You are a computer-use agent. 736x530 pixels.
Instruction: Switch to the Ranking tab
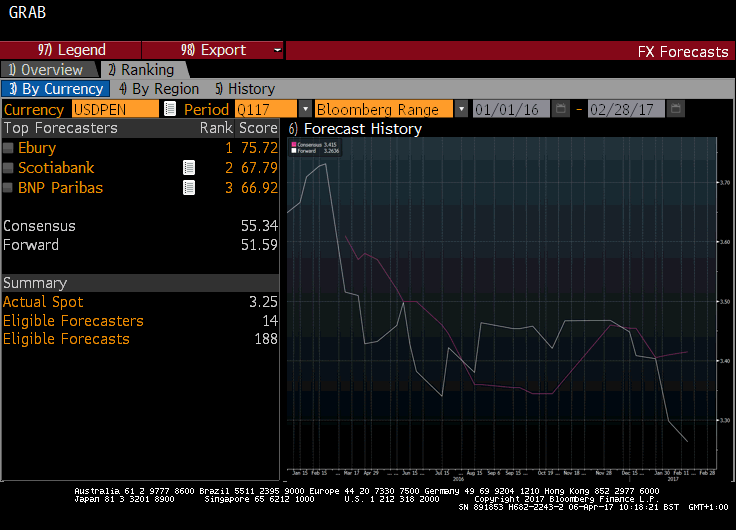(145, 69)
